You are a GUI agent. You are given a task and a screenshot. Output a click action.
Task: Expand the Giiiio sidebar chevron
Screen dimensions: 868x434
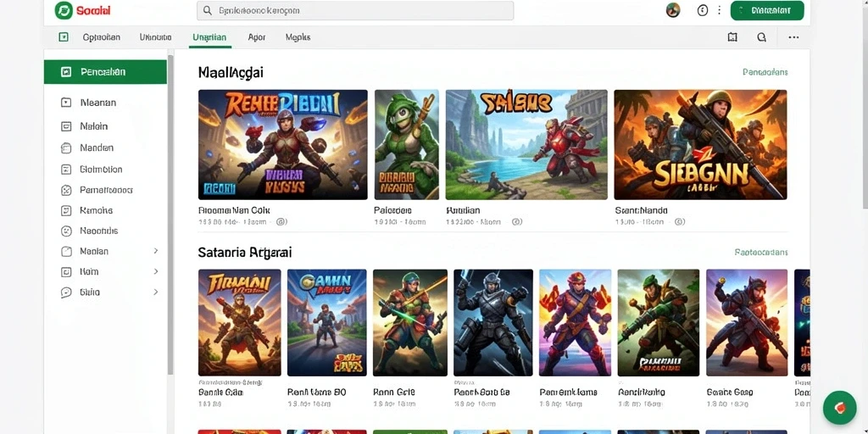click(156, 292)
